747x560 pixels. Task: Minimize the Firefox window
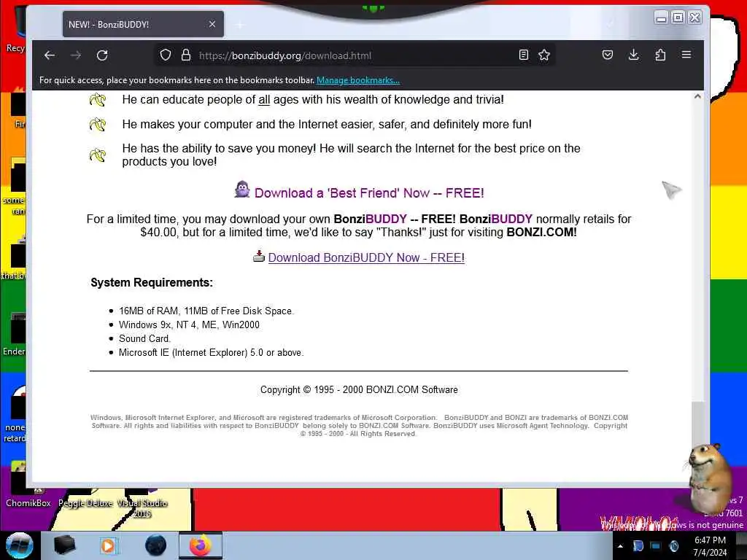coord(661,18)
